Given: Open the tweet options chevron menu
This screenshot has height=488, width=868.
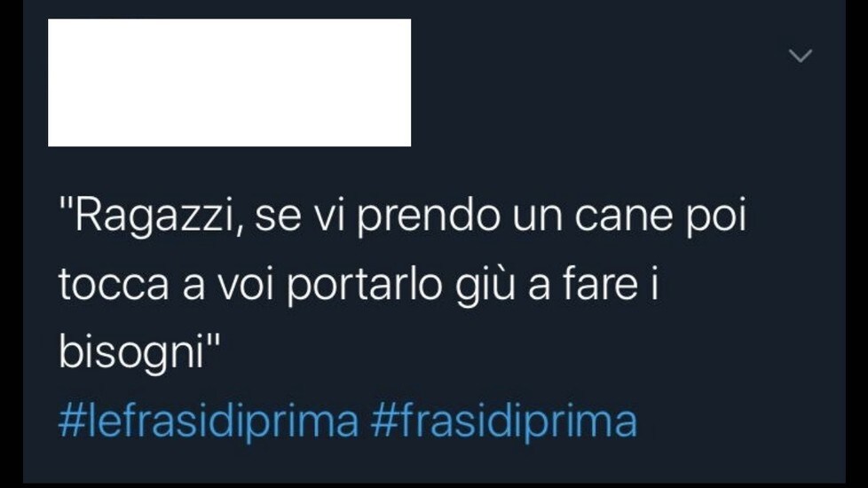Looking at the screenshot, I should click(801, 55).
